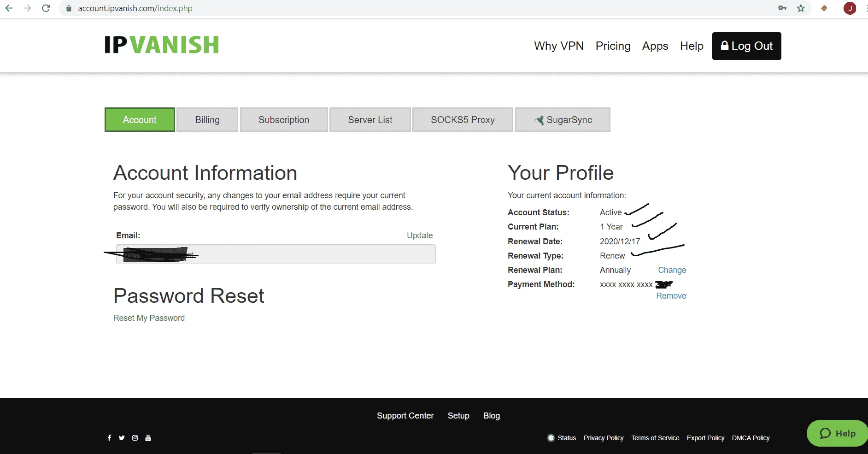Screen dimensions: 868x454
Task: Open the Setup footer link
Action: pos(458,416)
